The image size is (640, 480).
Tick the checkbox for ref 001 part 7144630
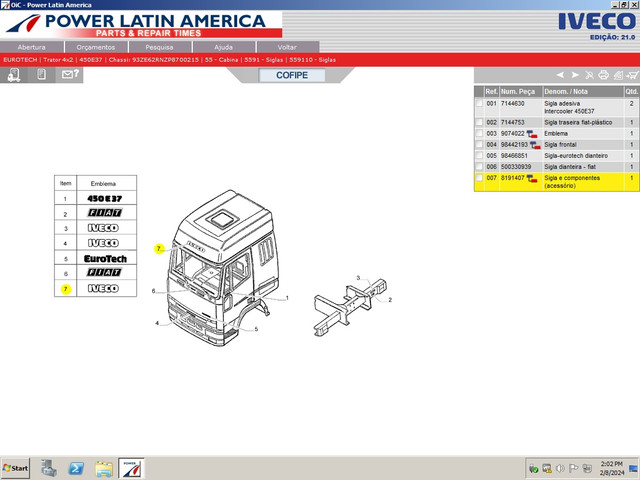pyautogui.click(x=479, y=104)
